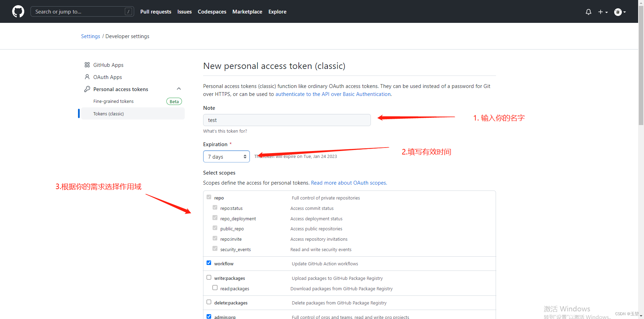Focus the Search or jump to field
644x319 pixels.
82,11
